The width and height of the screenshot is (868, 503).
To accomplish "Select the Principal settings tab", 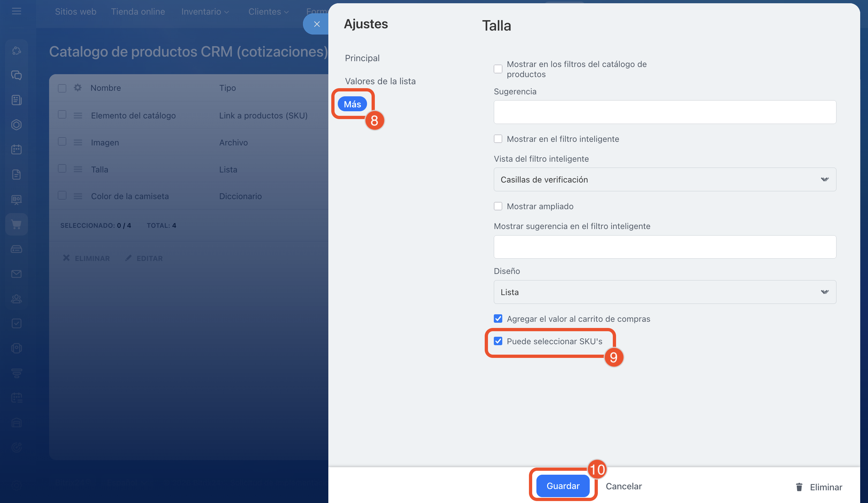I will point(362,58).
